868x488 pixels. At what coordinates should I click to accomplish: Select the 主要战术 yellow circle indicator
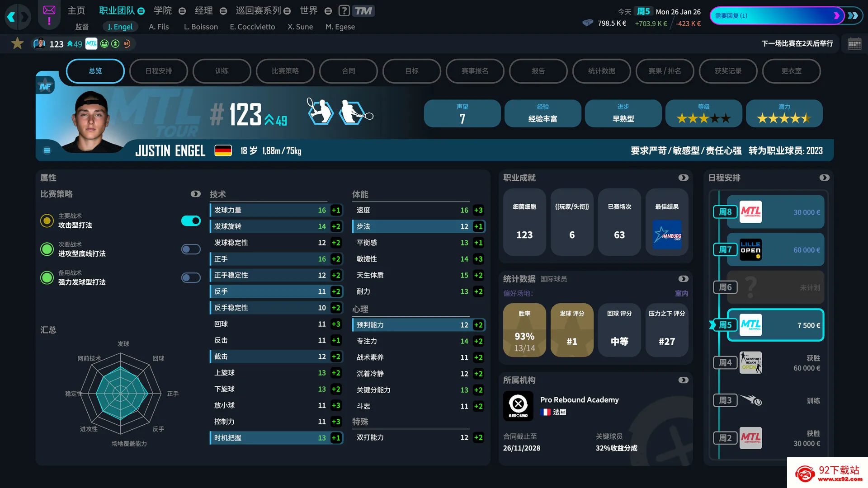[x=47, y=221]
